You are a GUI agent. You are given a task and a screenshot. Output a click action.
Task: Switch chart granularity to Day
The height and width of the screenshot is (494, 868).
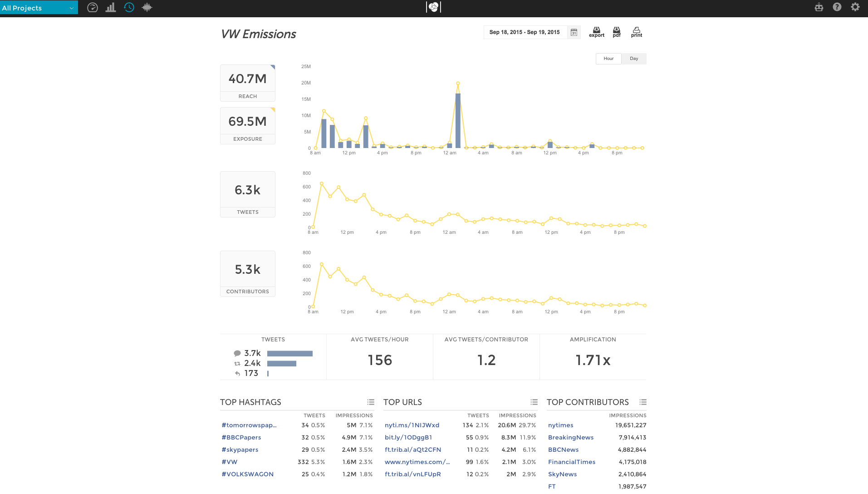tap(634, 59)
